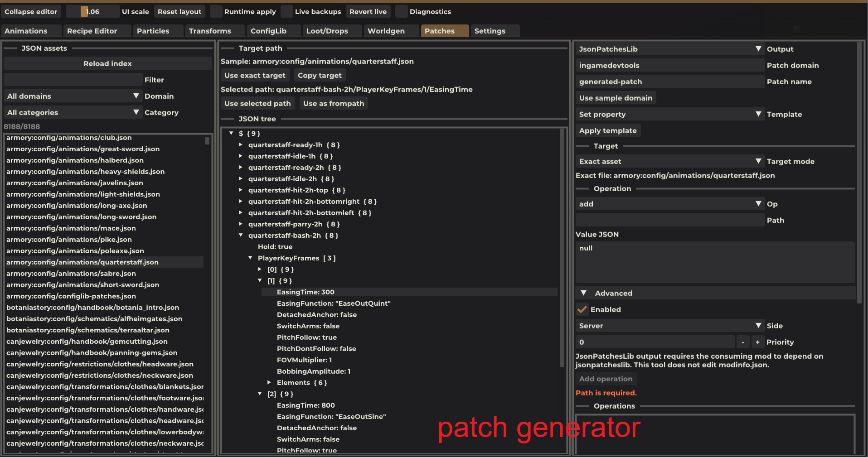Open the Domain dropdown (All domains)
This screenshot has width=868, height=457.
[x=73, y=96]
